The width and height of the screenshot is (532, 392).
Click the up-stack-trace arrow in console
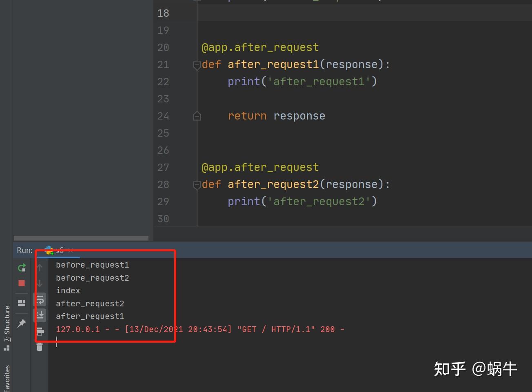coord(40,268)
